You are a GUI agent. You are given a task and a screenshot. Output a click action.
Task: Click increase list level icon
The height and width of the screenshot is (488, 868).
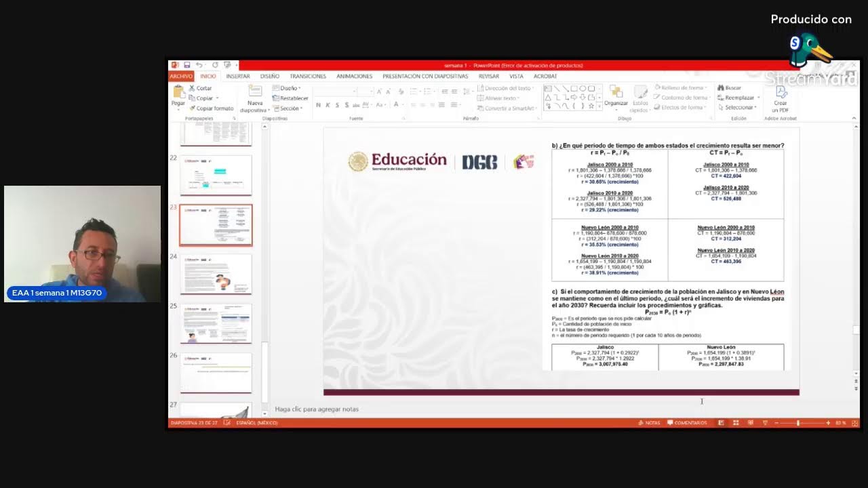(x=454, y=91)
